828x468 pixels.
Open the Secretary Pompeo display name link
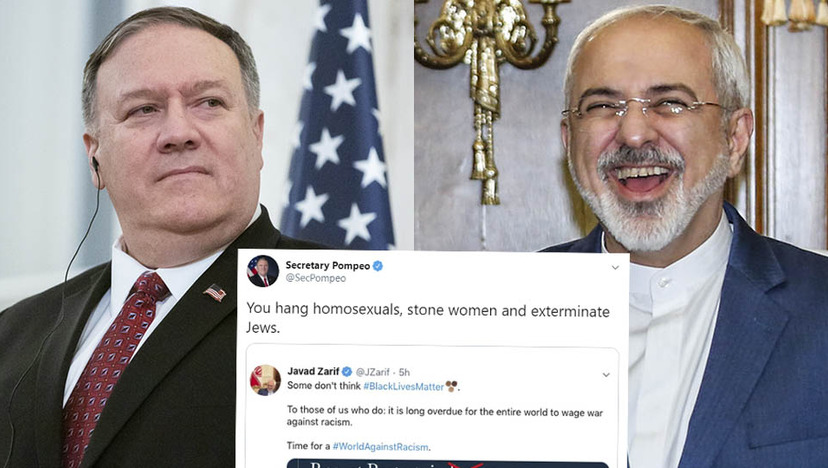click(x=327, y=266)
